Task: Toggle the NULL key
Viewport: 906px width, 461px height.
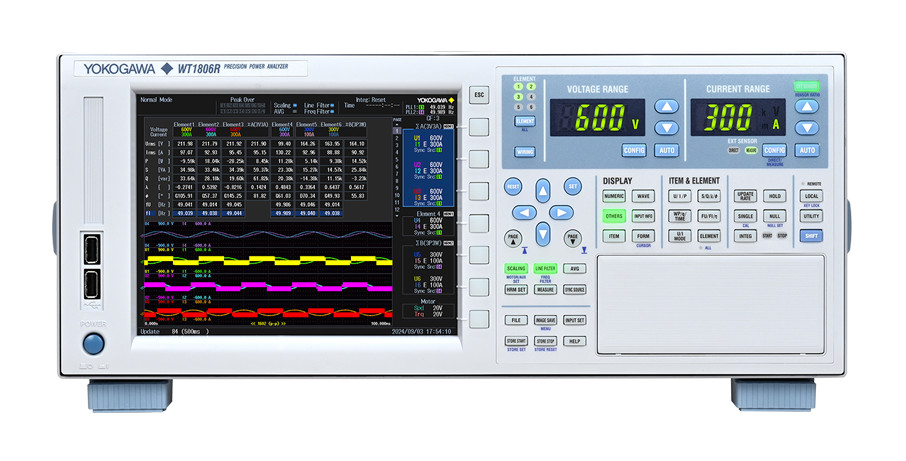Action: coord(775,216)
